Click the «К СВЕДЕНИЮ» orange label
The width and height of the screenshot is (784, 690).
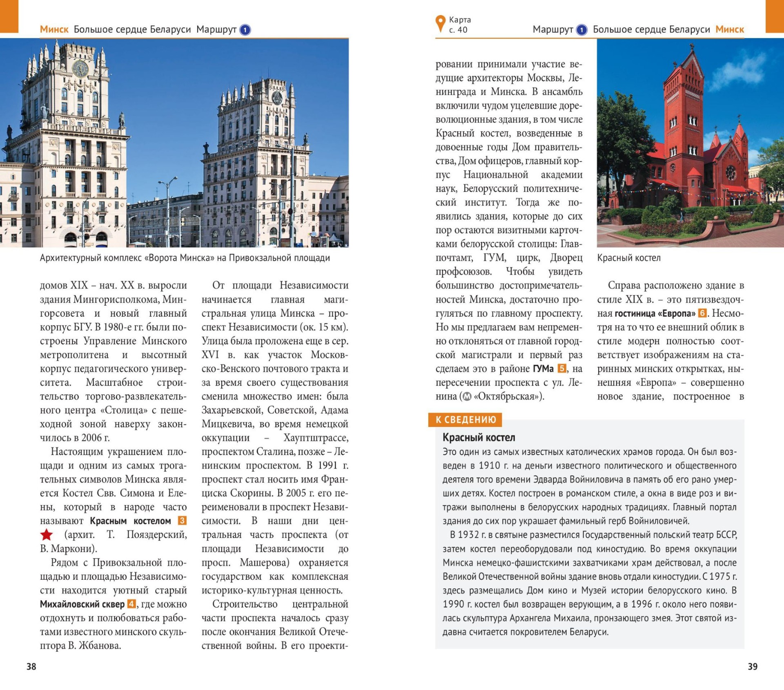coord(465,420)
